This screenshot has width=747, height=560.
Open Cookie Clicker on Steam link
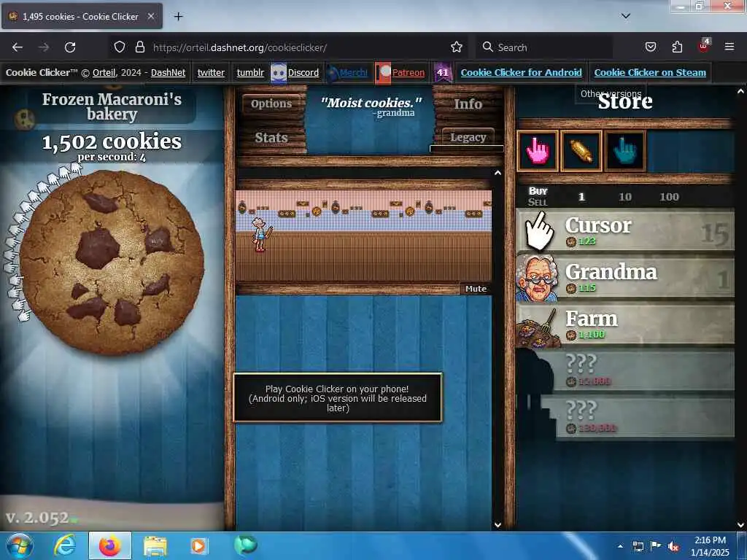click(x=650, y=72)
